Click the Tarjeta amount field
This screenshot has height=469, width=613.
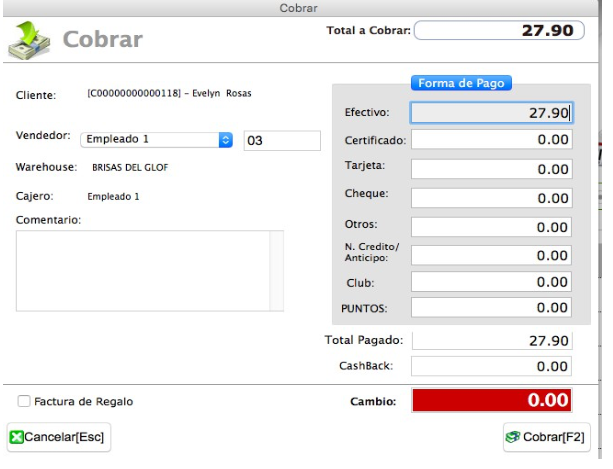pos(492,169)
